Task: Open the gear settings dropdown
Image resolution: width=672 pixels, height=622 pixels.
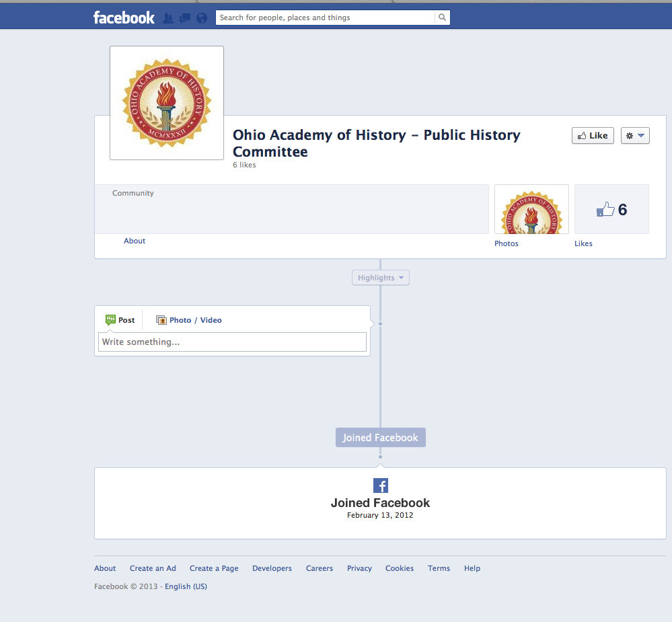Action: (x=635, y=136)
